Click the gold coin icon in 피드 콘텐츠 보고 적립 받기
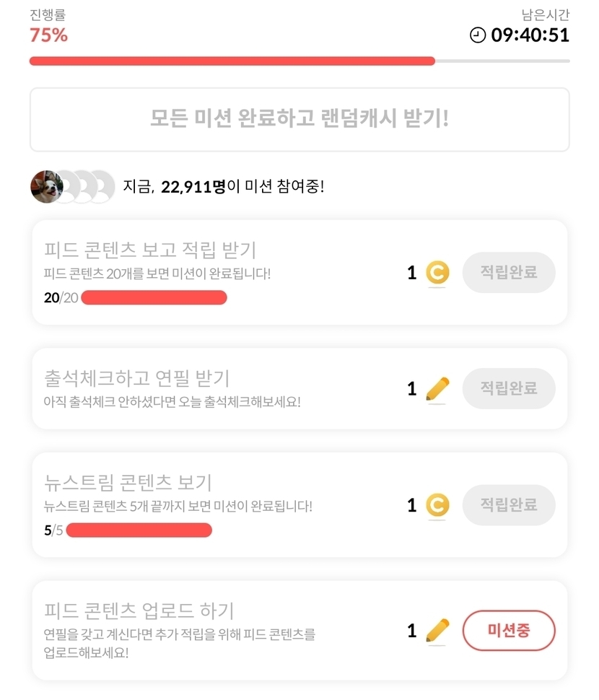The image size is (599, 700). pos(437,273)
